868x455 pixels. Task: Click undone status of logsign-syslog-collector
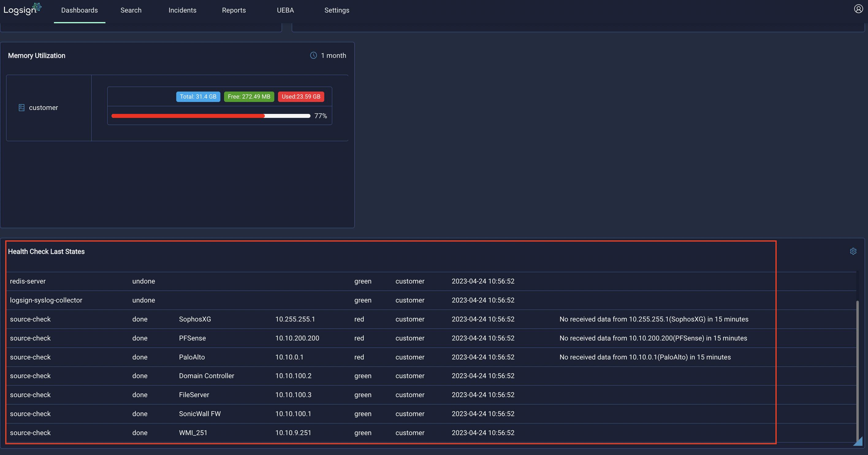(x=143, y=300)
